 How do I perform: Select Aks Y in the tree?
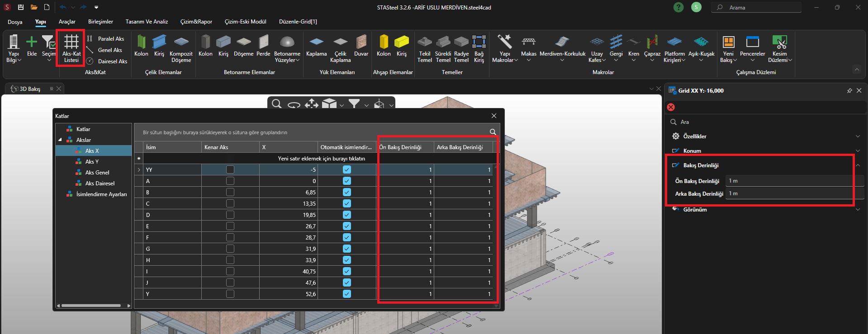click(x=92, y=162)
